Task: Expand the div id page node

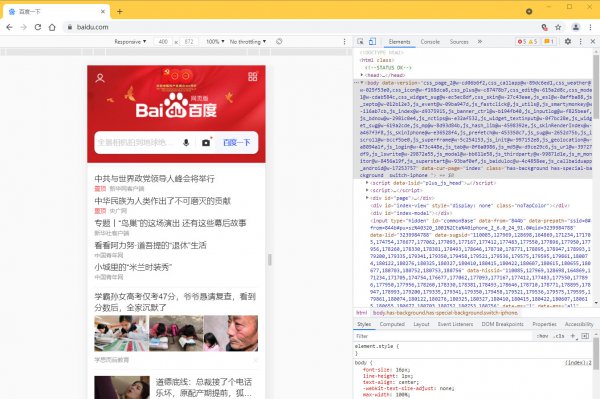Action: tap(367, 198)
